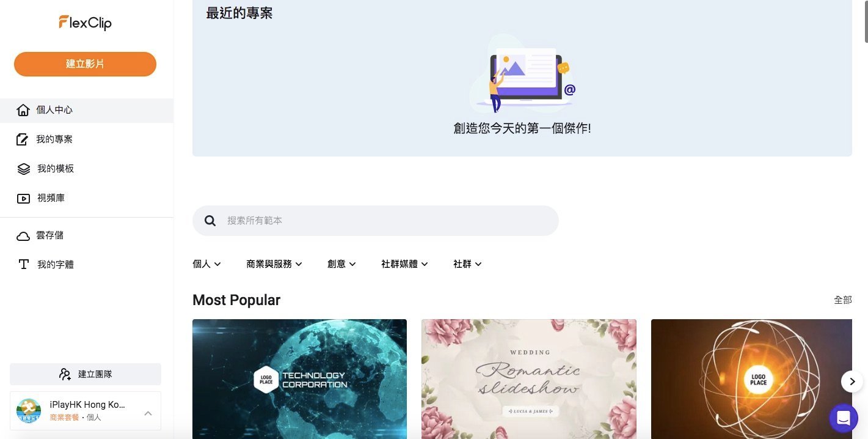This screenshot has width=868, height=439.
Task: Open the 社群 category dropdown
Action: pos(467,264)
